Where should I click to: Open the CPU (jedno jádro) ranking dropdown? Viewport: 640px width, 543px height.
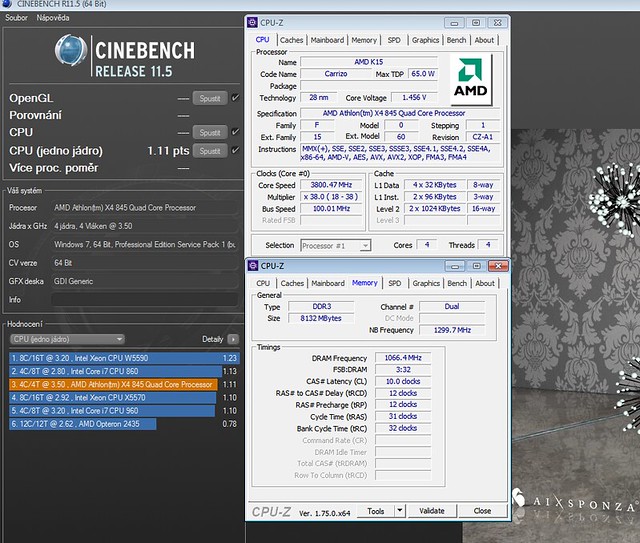point(67,339)
